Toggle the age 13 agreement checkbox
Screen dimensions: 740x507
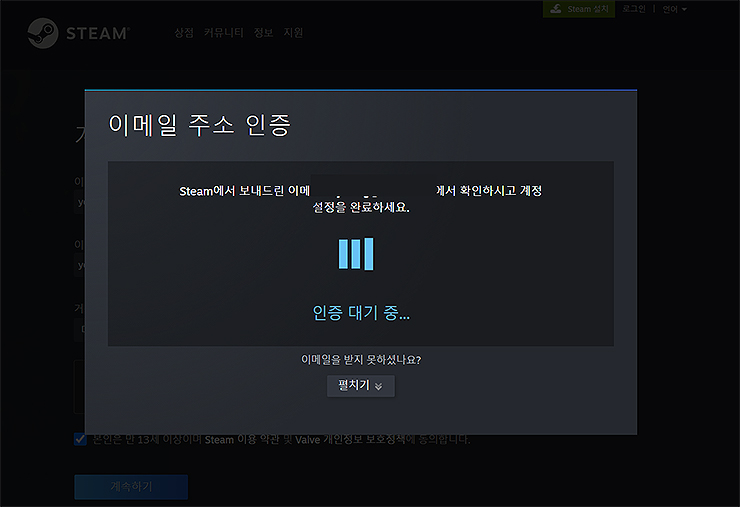[x=80, y=439]
